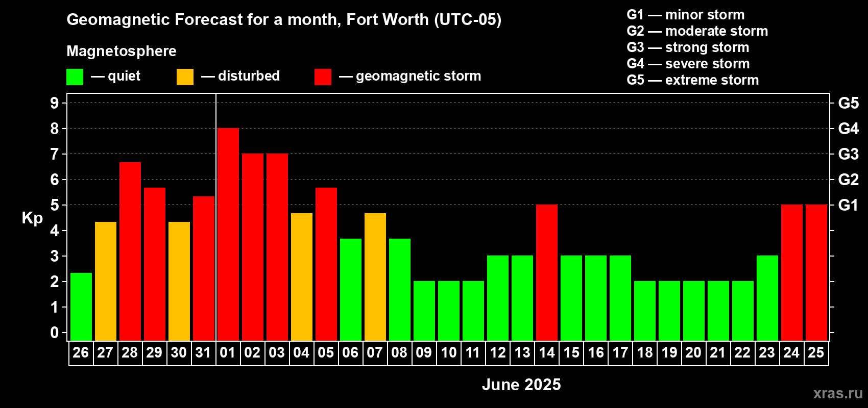Click the '— disturbed' legend label
868x408 pixels.
pyautogui.click(x=240, y=76)
